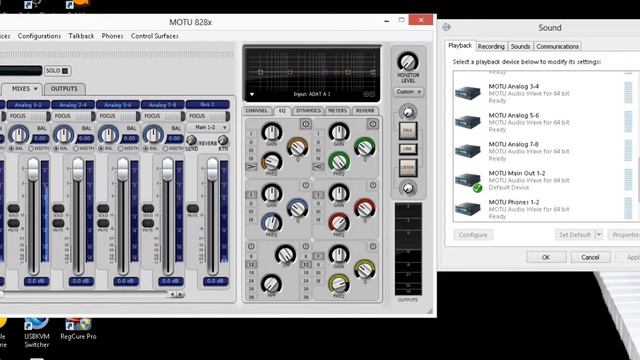640x360 pixels.
Task: Toggle the Talk button
Action: point(408,131)
